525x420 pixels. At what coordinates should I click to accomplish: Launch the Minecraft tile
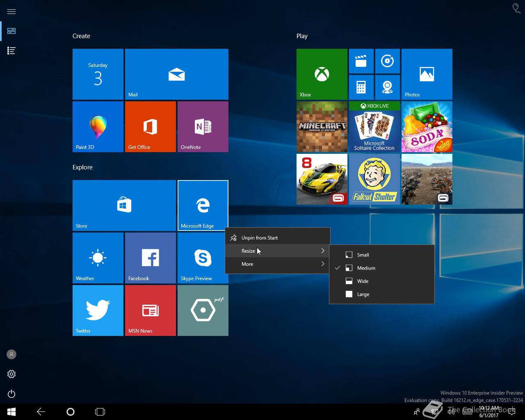point(322,127)
